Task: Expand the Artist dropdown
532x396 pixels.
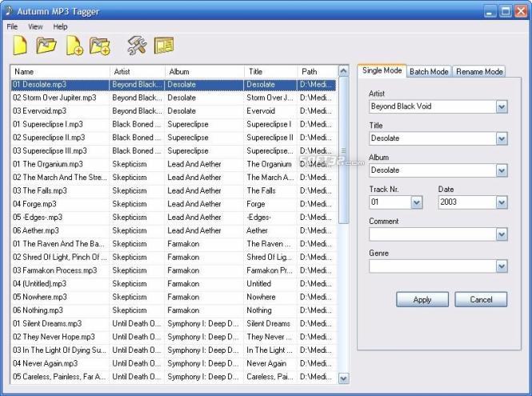Action: (502, 107)
